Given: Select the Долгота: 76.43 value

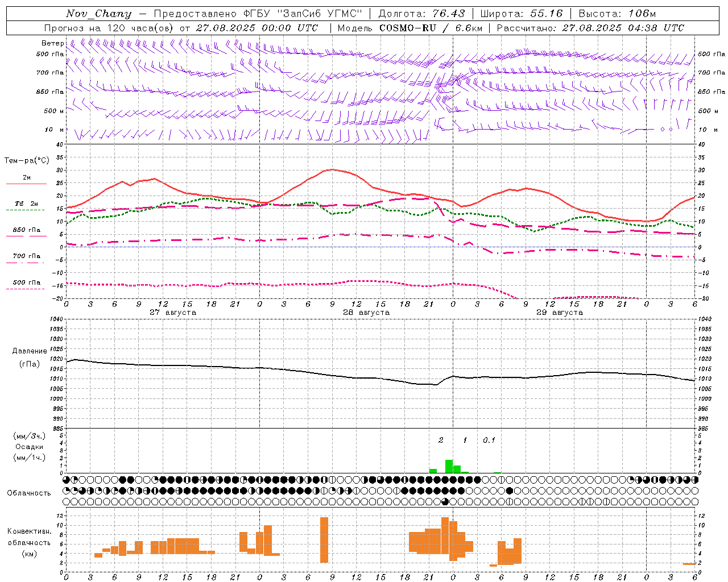Looking at the screenshot, I should click(421, 14).
